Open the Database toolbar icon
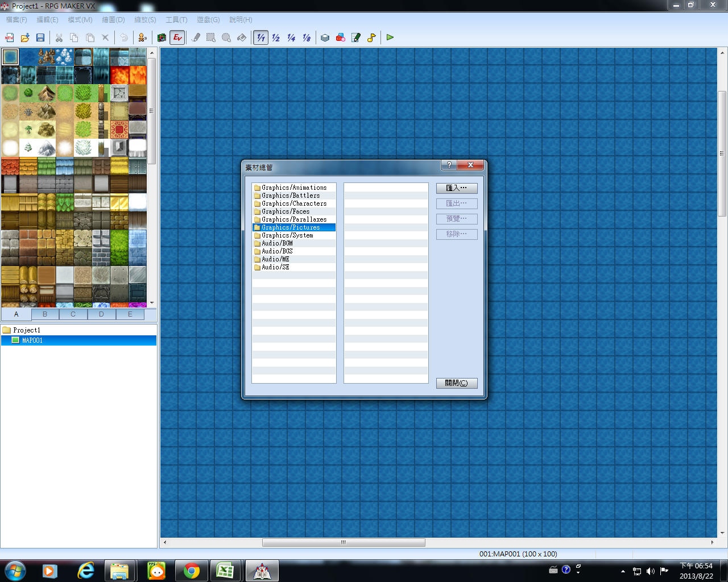The height and width of the screenshot is (582, 728). click(x=325, y=38)
